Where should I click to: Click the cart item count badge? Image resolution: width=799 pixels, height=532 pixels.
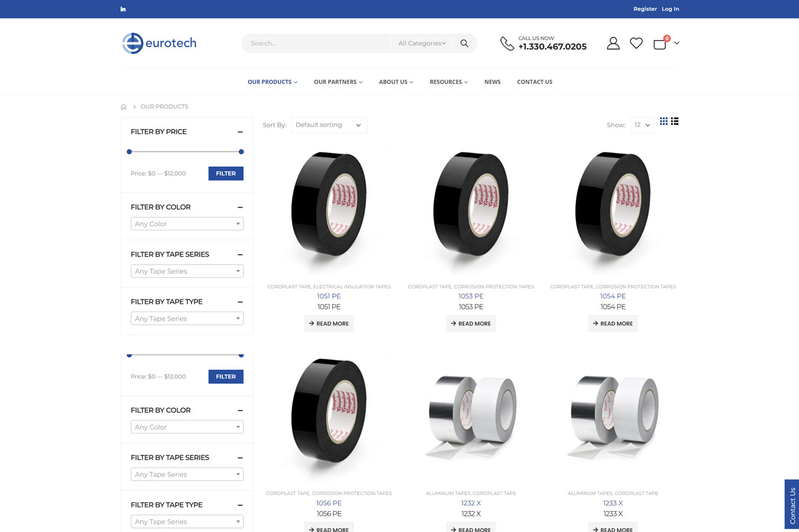click(667, 39)
